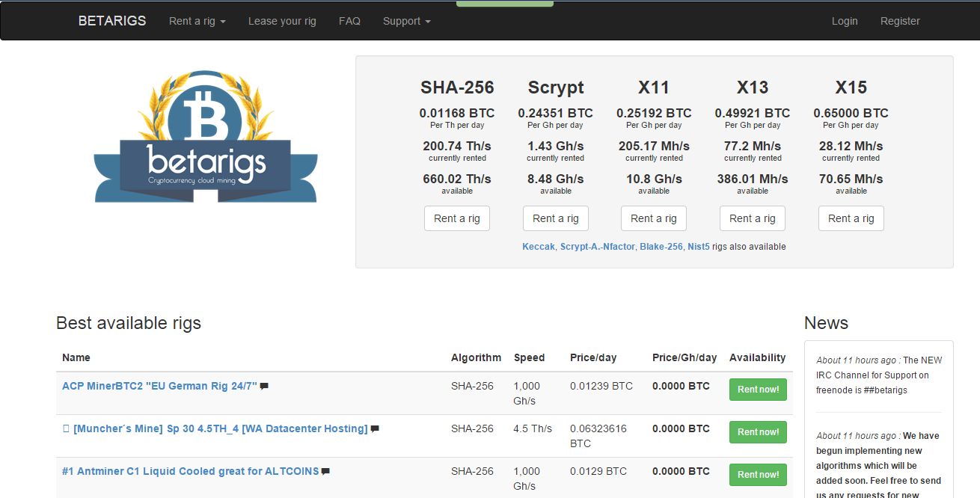Click Rent a rig under SHA-256
This screenshot has width=980, height=498.
[457, 218]
